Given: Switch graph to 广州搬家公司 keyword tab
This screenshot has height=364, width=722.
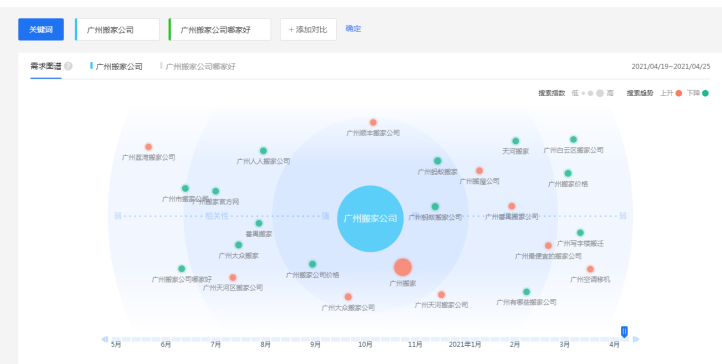Looking at the screenshot, I should pos(116,66).
